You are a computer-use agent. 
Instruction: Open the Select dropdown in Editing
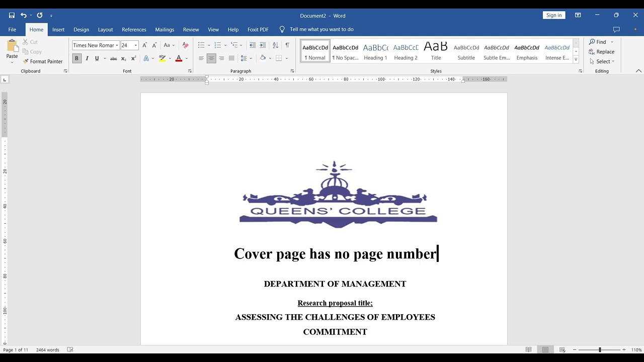pyautogui.click(x=602, y=61)
